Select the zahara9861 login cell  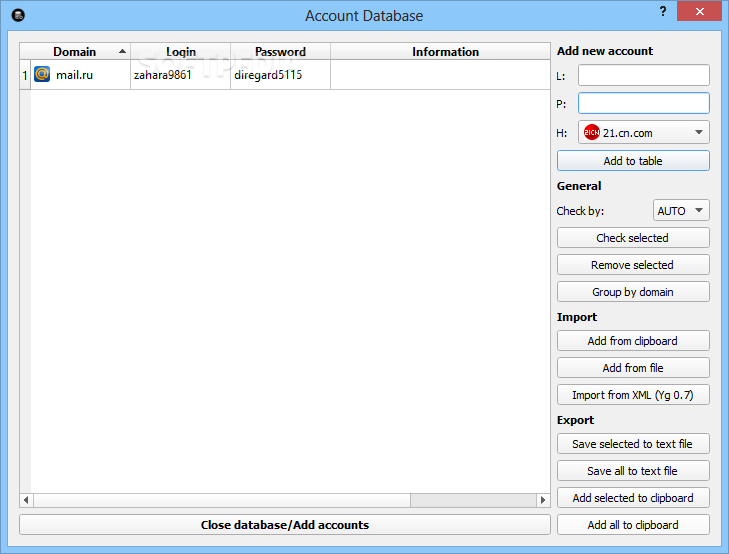(x=180, y=74)
